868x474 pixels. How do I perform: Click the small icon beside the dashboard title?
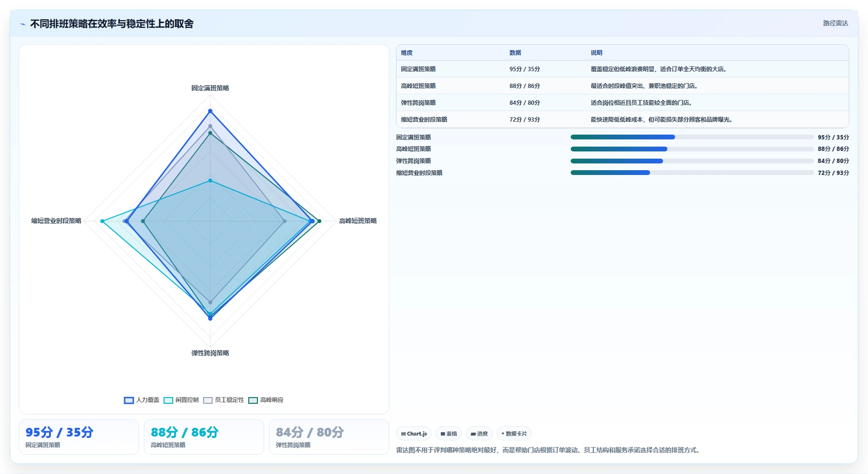[23, 24]
